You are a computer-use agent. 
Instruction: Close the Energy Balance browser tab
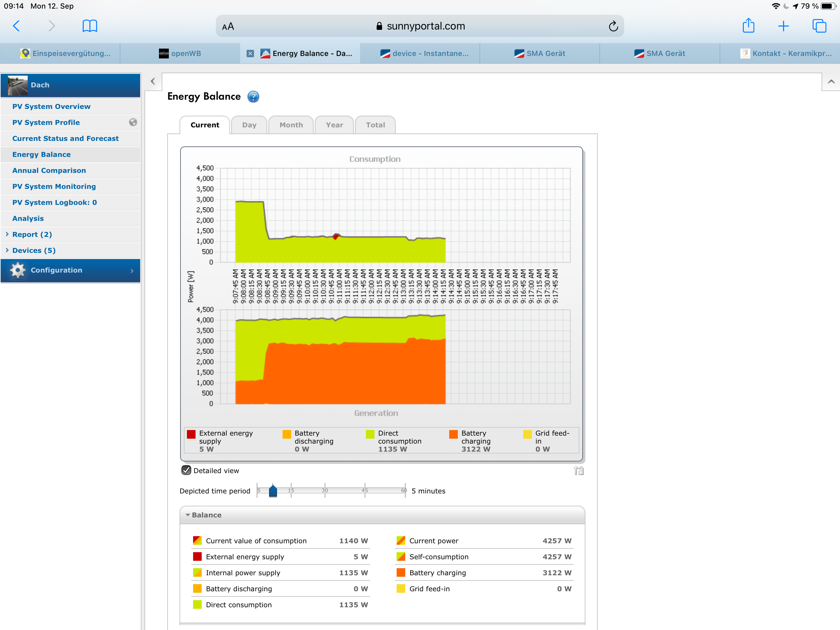pyautogui.click(x=250, y=54)
